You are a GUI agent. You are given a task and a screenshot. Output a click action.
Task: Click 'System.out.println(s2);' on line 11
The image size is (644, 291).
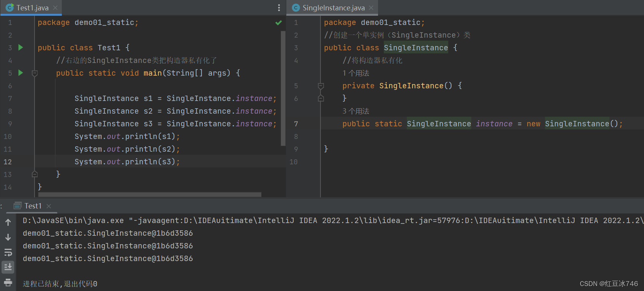pos(127,149)
